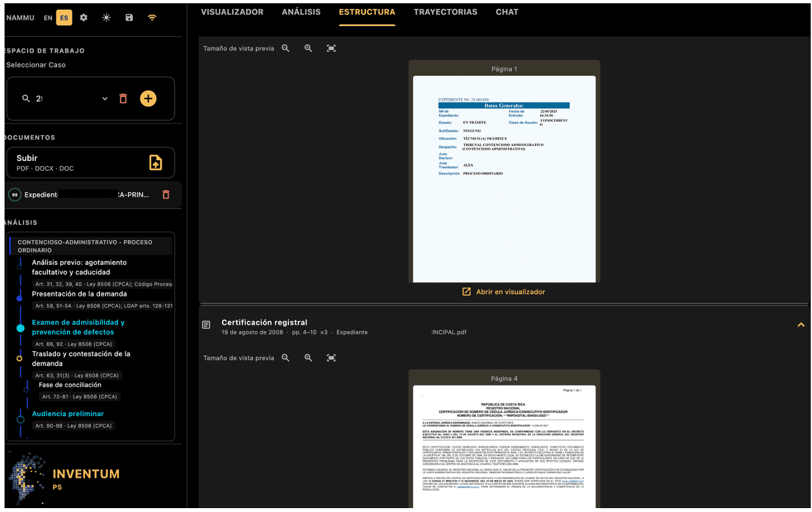The image size is (812, 512).
Task: Click the save floppy disk icon
Action: (129, 18)
